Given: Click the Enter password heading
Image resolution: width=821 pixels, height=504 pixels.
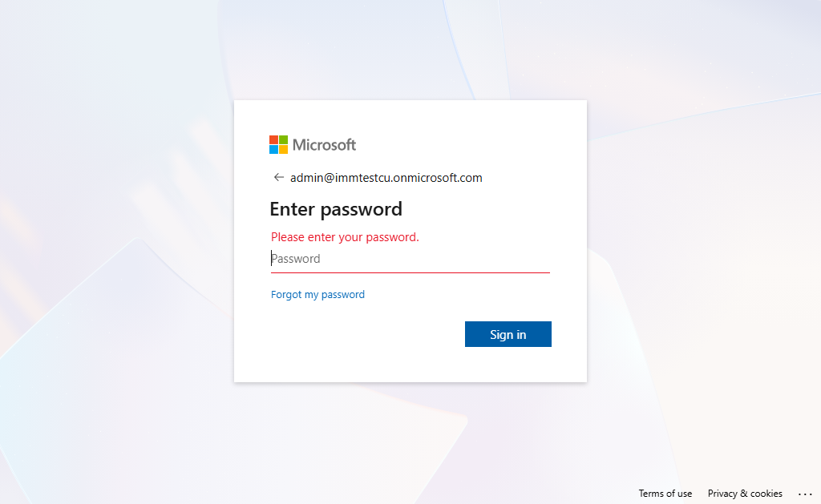Looking at the screenshot, I should 335,209.
